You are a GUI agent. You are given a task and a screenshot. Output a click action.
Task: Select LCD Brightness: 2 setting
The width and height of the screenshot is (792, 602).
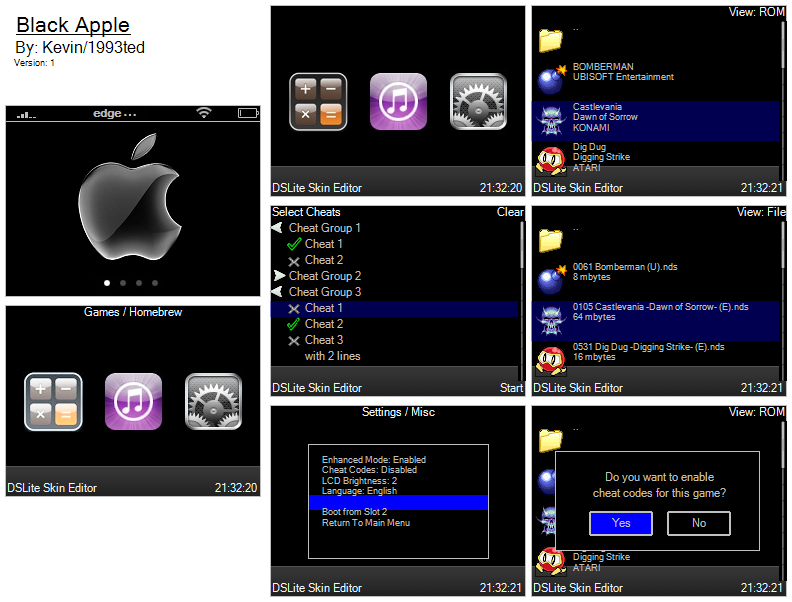(359, 481)
